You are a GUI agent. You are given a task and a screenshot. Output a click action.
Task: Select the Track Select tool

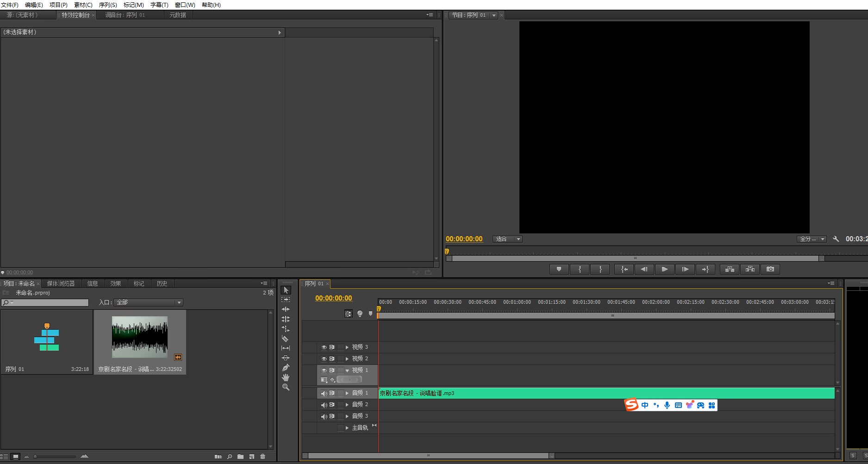point(286,300)
